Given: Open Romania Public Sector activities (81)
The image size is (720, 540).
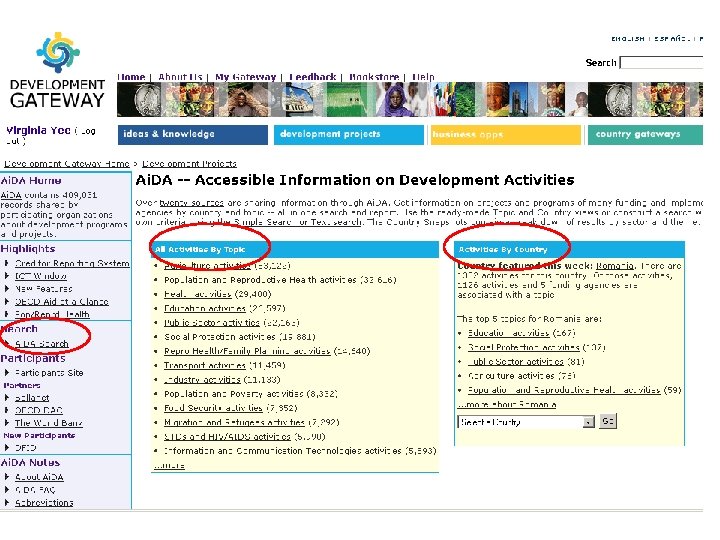Looking at the screenshot, I should [x=515, y=361].
